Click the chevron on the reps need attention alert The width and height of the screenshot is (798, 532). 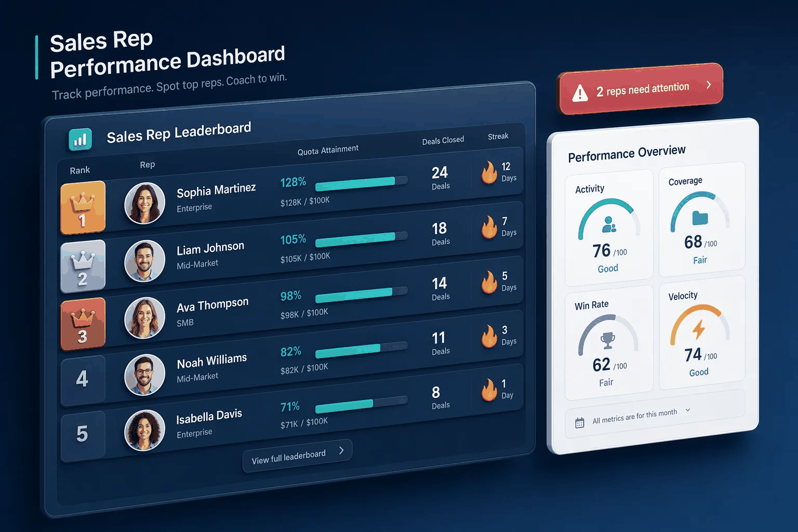(x=709, y=84)
